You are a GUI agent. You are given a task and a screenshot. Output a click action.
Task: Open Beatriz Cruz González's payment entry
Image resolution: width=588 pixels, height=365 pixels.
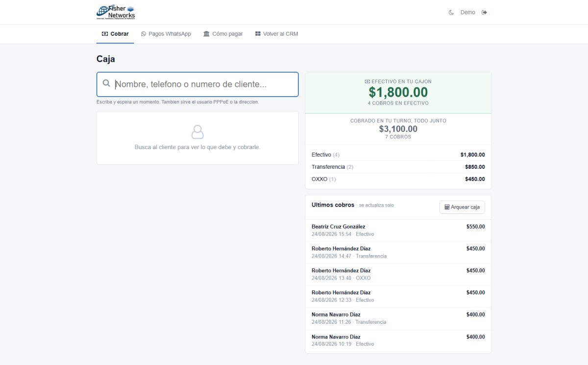coord(398,231)
